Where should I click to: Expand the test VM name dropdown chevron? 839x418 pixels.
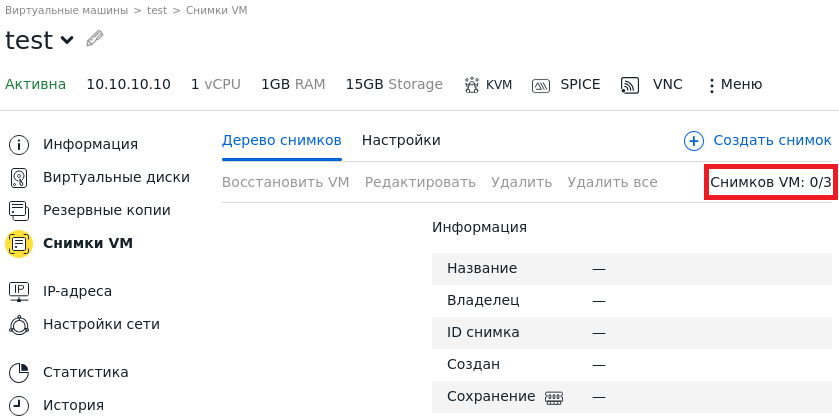(67, 40)
